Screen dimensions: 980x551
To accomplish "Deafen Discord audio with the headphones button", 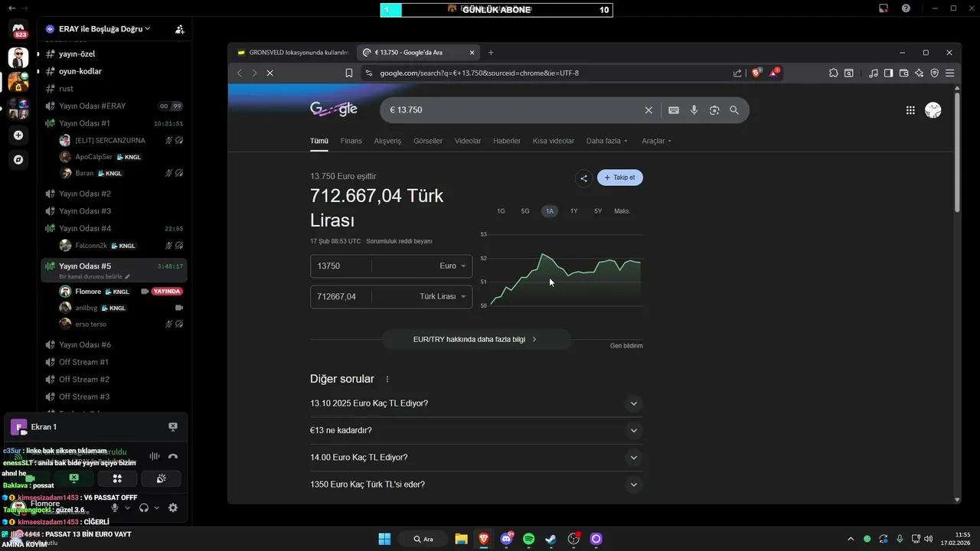I will (144, 507).
